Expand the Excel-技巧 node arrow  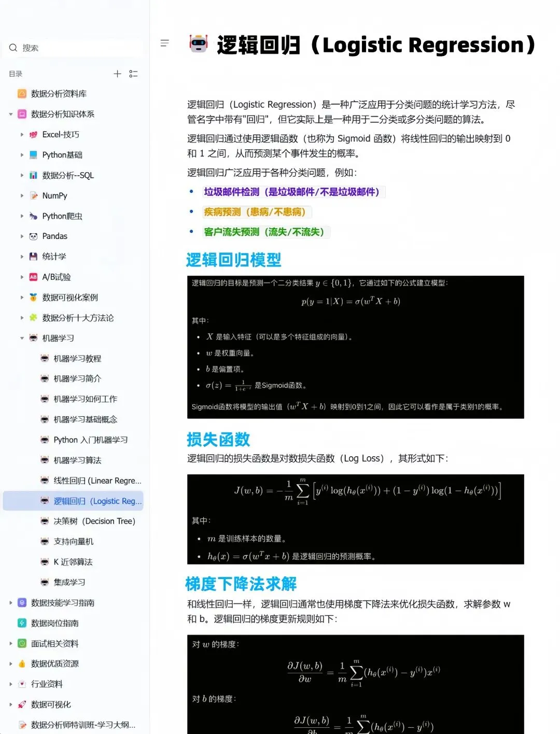click(22, 134)
